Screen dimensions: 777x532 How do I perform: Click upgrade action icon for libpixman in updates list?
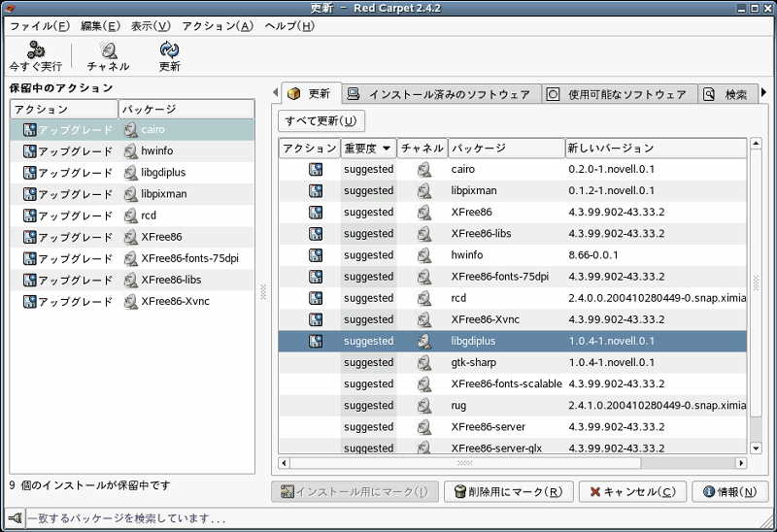click(x=316, y=190)
